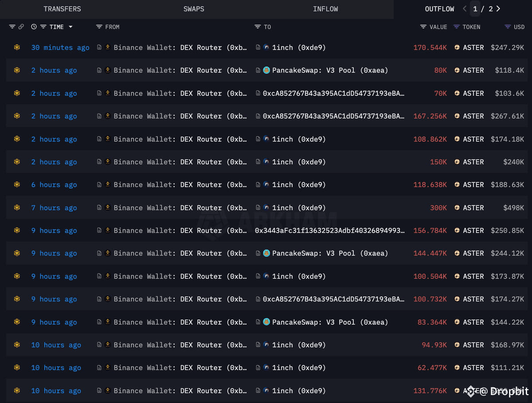532x403 pixels.
Task: Go to the previous page of outflows
Action: (465, 9)
